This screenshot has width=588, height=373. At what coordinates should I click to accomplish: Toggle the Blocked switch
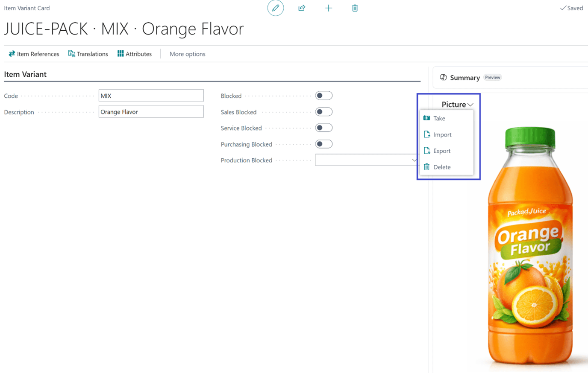click(x=323, y=96)
